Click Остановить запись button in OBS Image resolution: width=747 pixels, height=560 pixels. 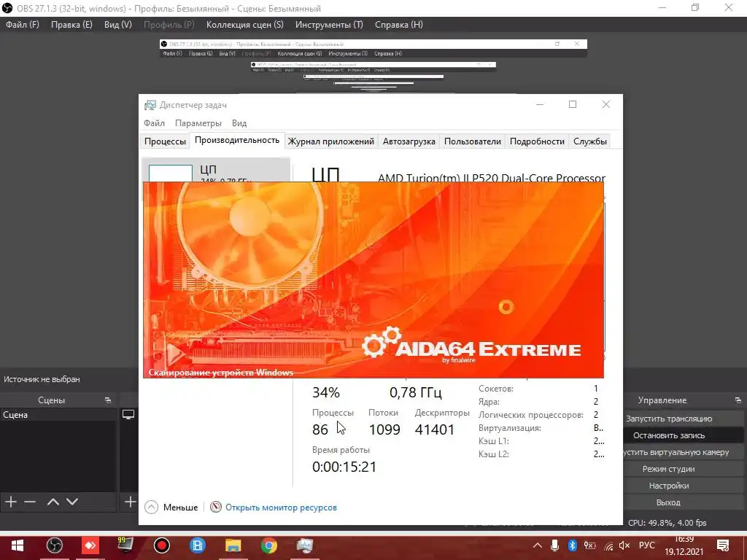click(668, 435)
